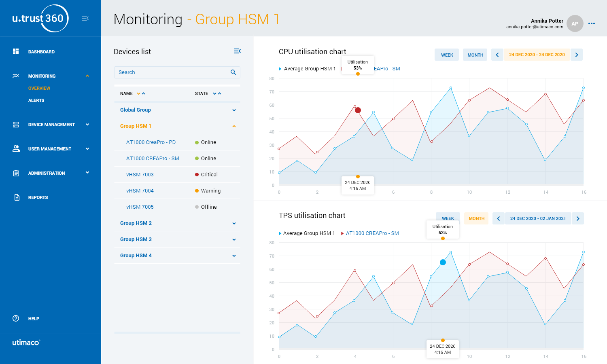Collapse the sidebar using the menu icon beside the logo

85,18
